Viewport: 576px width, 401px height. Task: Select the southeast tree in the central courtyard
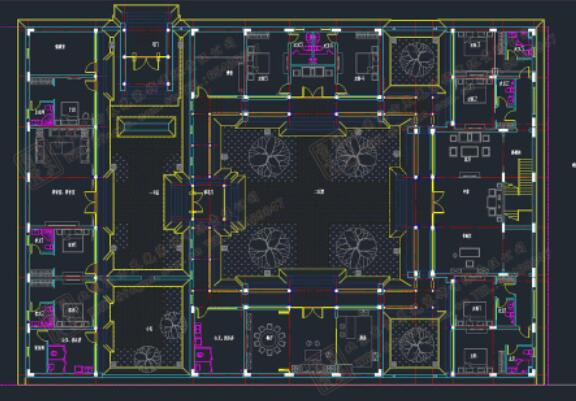[x=356, y=248]
